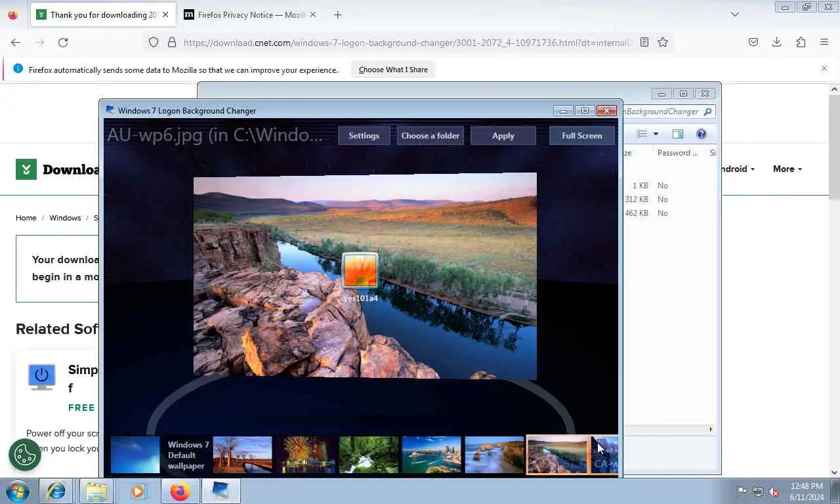Select the blue sky thumbnail at strip start
This screenshot has height=504, width=840.
pyautogui.click(x=135, y=455)
